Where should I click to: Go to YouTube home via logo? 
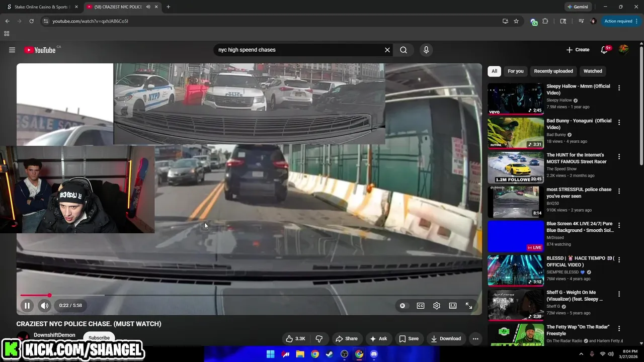[40, 50]
